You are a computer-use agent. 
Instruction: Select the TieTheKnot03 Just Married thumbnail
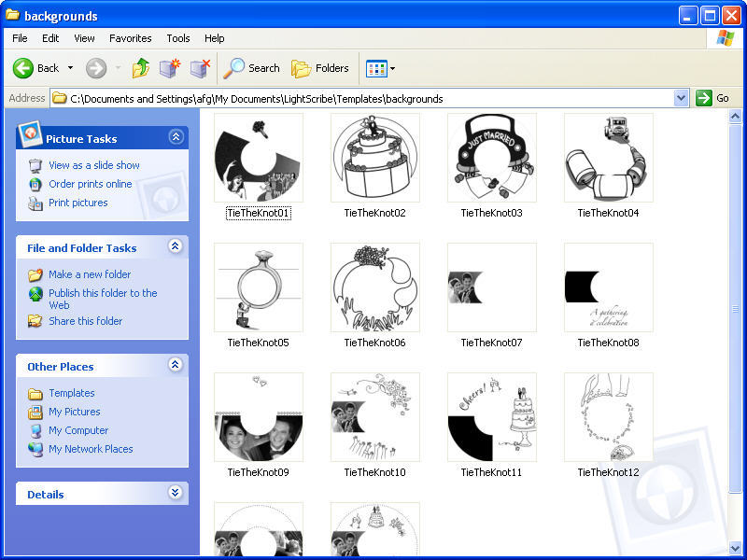[x=491, y=158]
